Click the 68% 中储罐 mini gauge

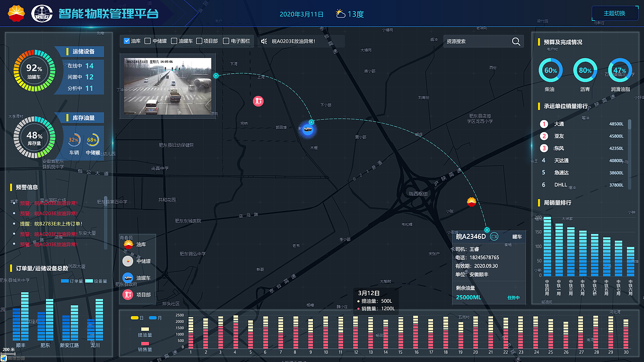click(93, 140)
